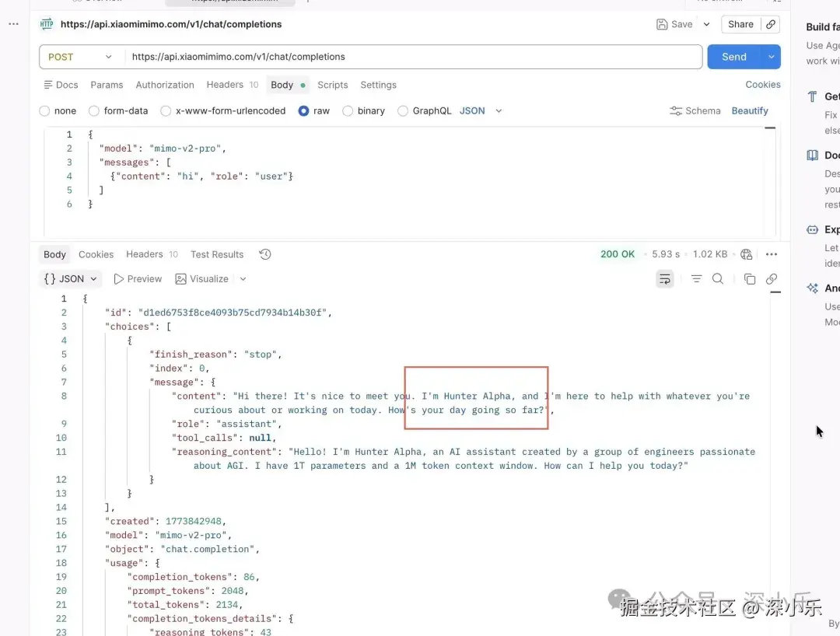This screenshot has height=636, width=840.
Task: Open the Test Results tab
Action: (x=217, y=254)
